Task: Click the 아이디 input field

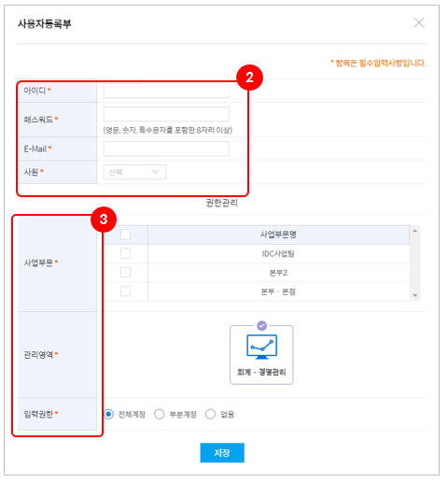Action: (x=166, y=91)
